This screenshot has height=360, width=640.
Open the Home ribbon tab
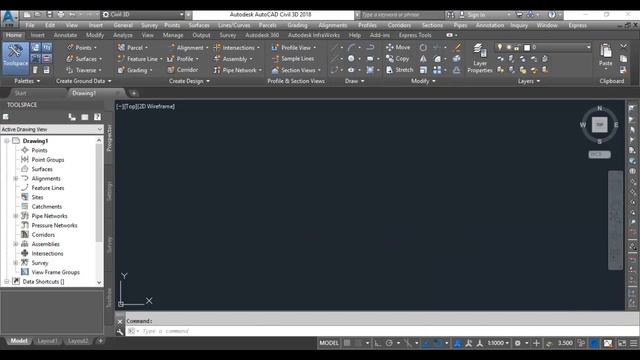[14, 35]
